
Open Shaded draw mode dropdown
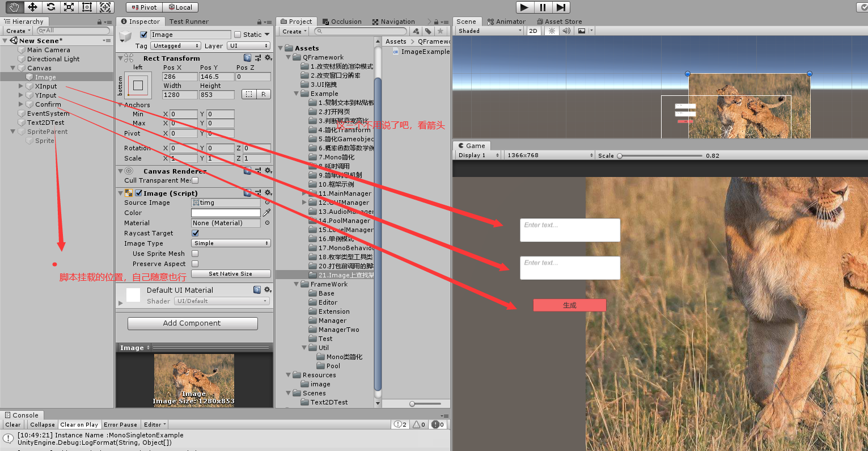(x=489, y=31)
